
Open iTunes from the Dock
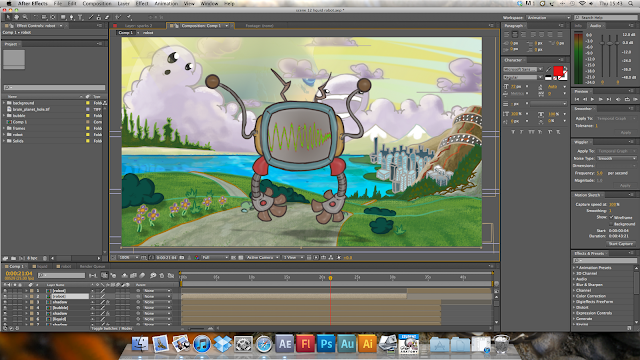coord(202,344)
